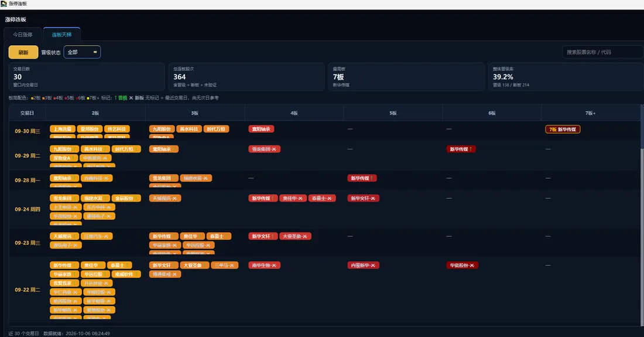Click 奥佳华 in 09-24's 4板 column

click(293, 199)
